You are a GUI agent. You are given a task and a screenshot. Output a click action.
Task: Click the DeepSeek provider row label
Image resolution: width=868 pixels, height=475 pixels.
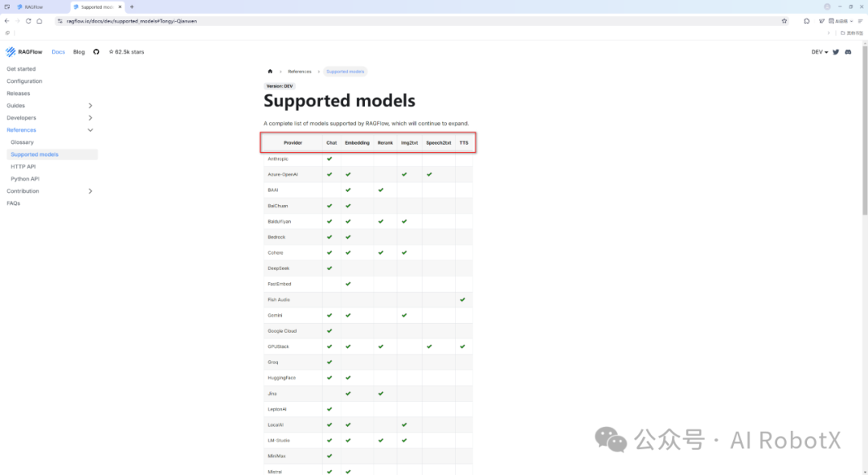(x=278, y=268)
